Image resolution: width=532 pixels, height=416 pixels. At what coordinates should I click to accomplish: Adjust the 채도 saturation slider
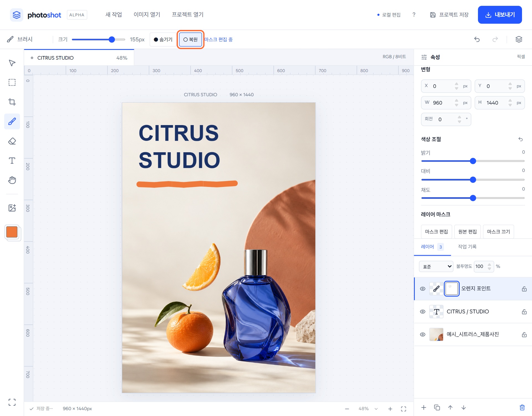473,198
